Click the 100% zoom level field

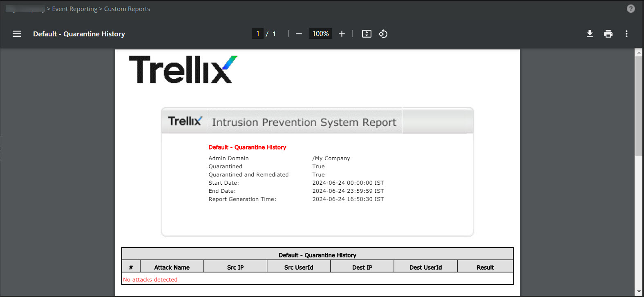click(x=320, y=33)
